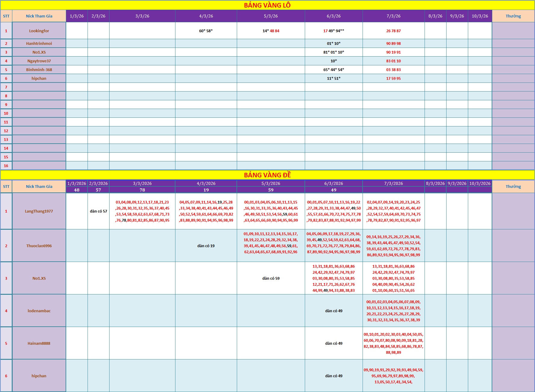Select the Hanhtrinhmoi nickname cell
The image size is (535, 392).
click(39, 43)
